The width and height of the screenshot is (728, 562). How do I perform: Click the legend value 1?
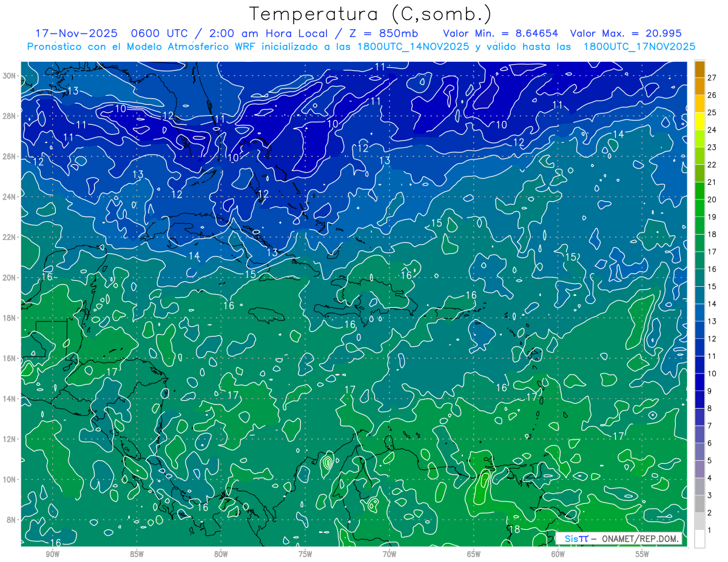pyautogui.click(x=710, y=530)
